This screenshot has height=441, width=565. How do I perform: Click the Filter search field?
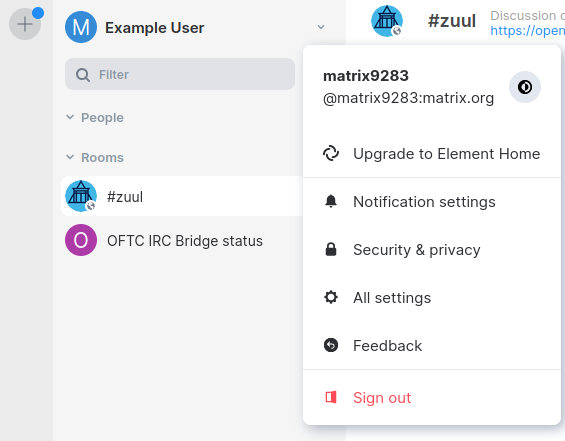pos(180,74)
